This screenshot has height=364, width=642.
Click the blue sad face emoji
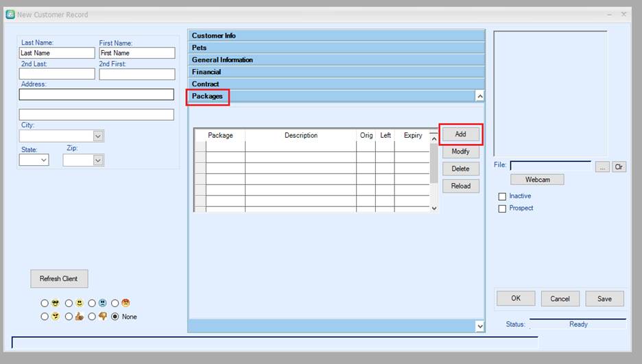tap(102, 303)
